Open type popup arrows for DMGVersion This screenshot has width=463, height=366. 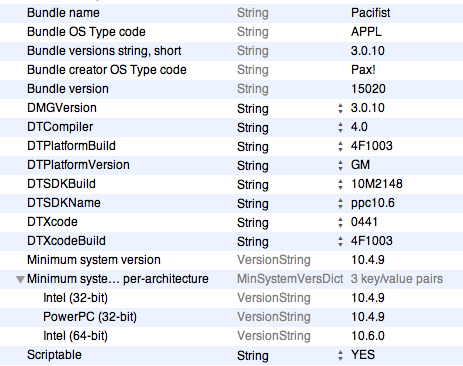(340, 108)
